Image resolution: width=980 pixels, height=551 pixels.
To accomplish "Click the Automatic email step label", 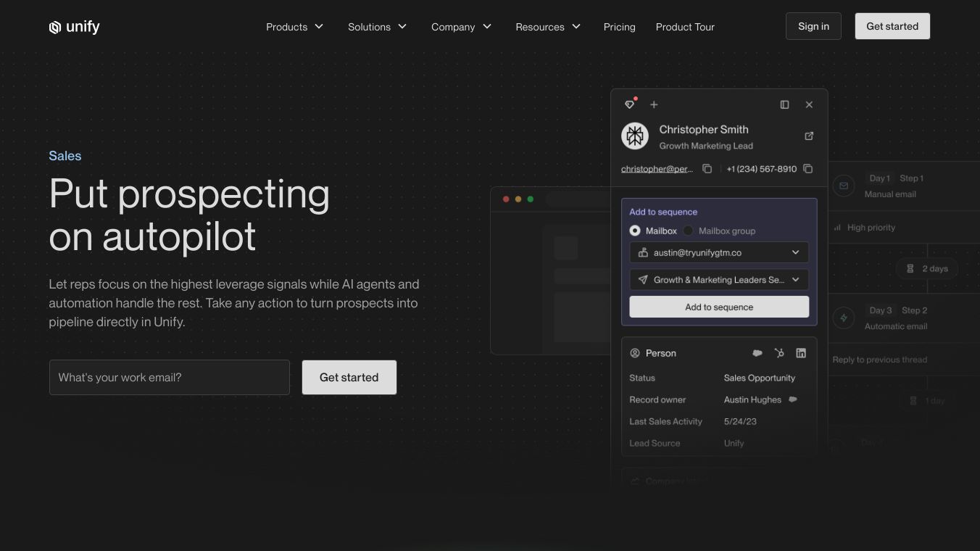I will coord(896,326).
